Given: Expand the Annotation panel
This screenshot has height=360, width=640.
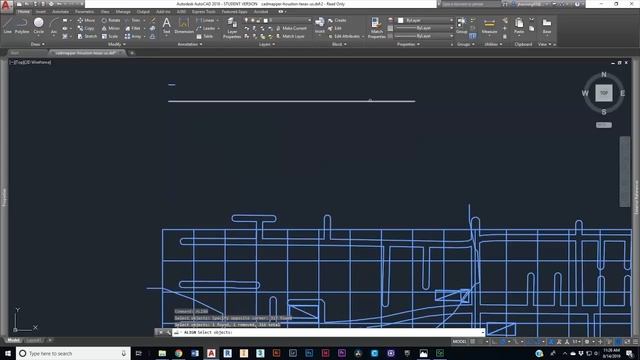Looking at the screenshot, I should 190,44.
